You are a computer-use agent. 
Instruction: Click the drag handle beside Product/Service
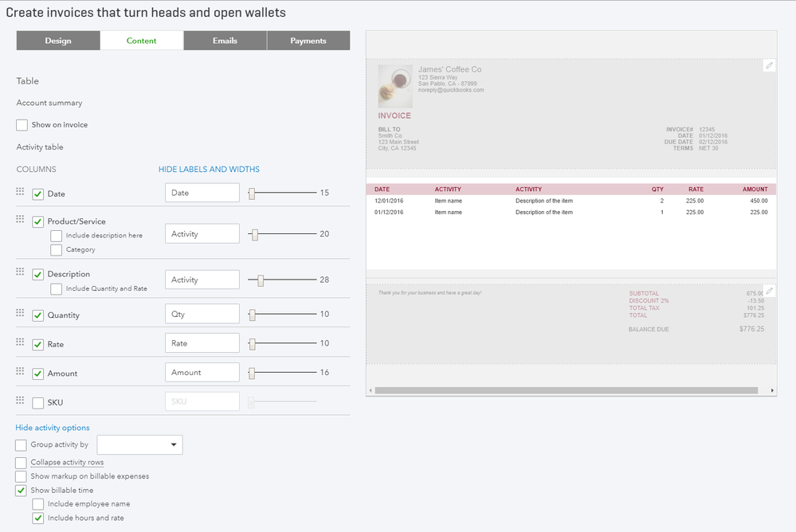click(x=20, y=221)
